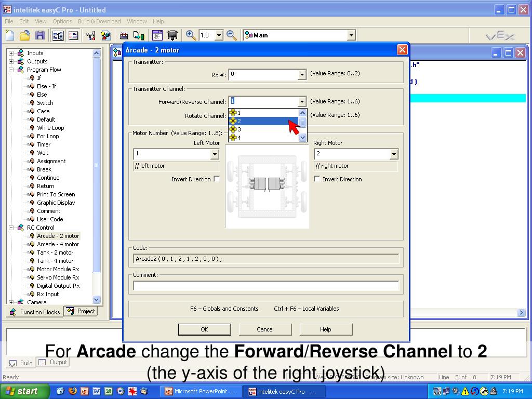Image resolution: width=532 pixels, height=399 pixels.
Task: Select channel 4 in the dropdown list
Action: [x=263, y=137]
